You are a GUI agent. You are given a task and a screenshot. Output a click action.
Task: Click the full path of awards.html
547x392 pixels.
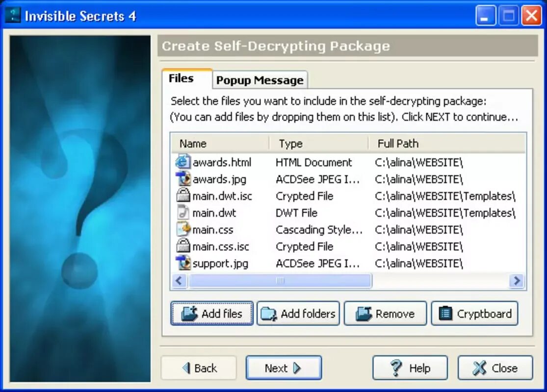(x=419, y=162)
